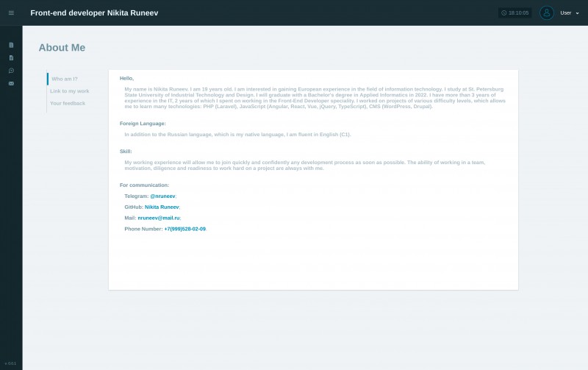Open the Telegram link @nruneev
This screenshot has height=370, width=588.
coord(162,196)
